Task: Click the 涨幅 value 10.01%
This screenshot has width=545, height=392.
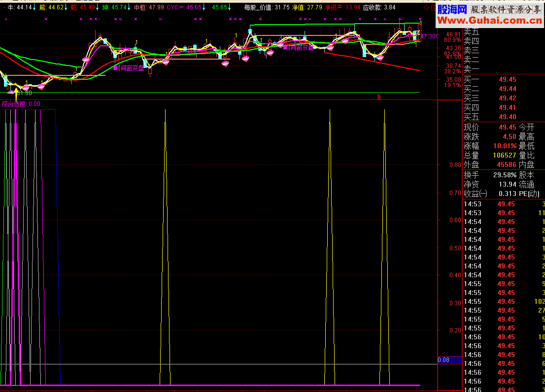Action: 505,146
